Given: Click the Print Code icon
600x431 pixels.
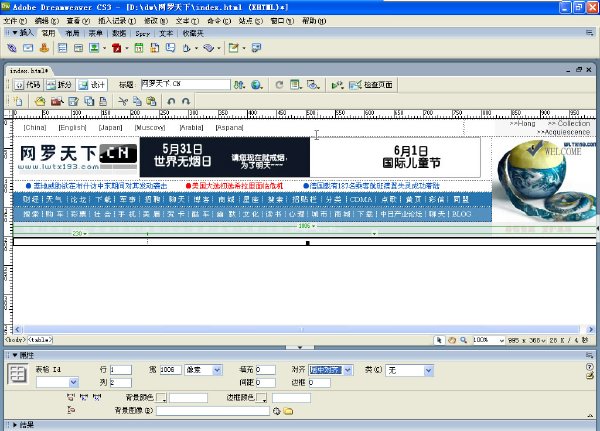Looking at the screenshot, I should (x=103, y=101).
